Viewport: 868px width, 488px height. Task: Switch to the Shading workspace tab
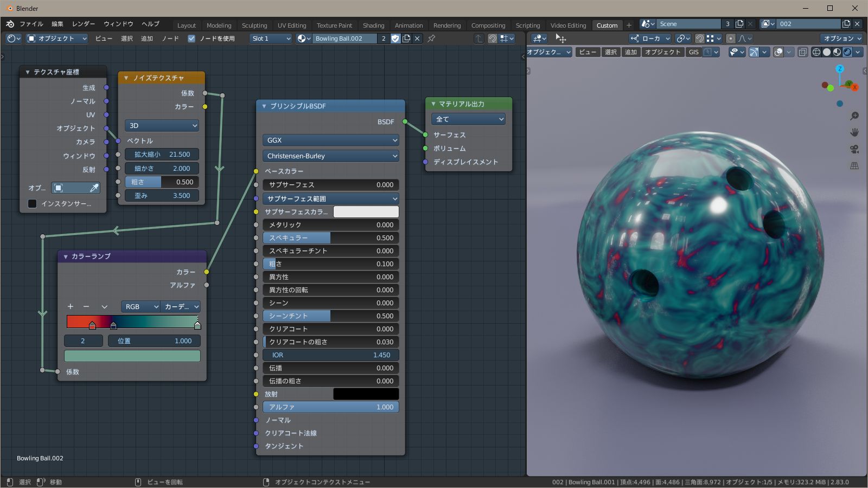373,25
